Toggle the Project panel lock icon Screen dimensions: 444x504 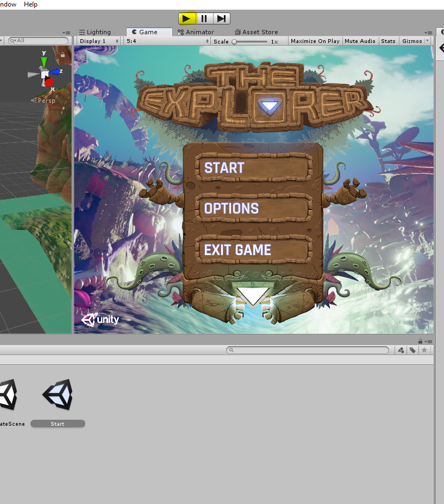click(x=420, y=341)
